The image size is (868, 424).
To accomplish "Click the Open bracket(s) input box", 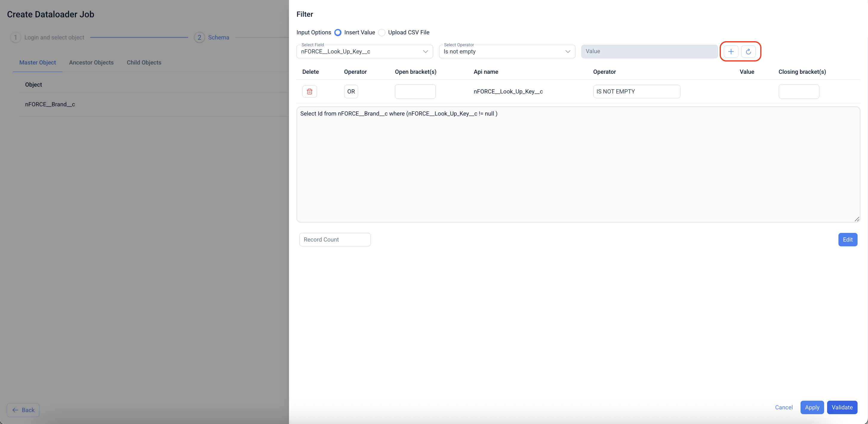I will (x=415, y=91).
